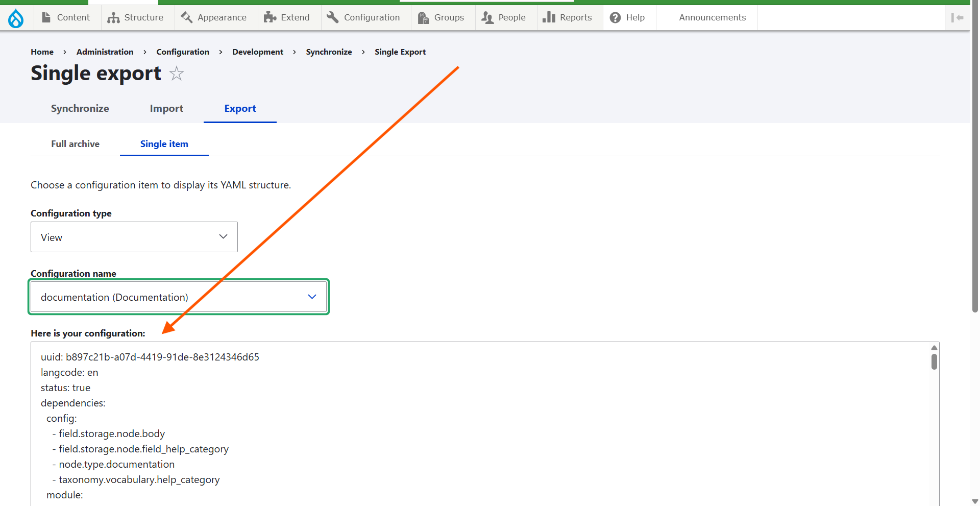Image resolution: width=980 pixels, height=506 pixels.
Task: Open the Configuration name dropdown
Action: coord(178,297)
